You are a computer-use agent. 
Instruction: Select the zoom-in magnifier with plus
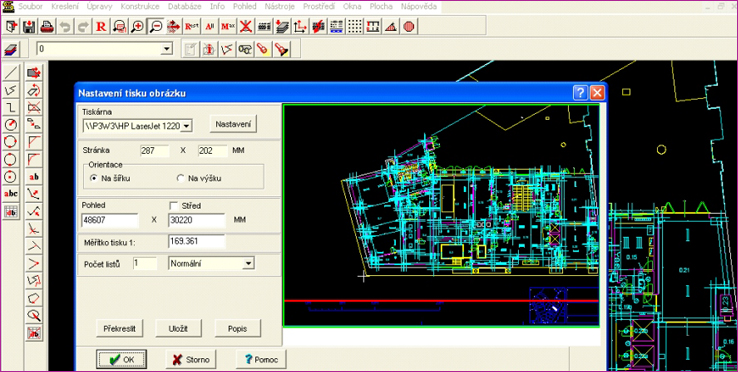point(137,26)
